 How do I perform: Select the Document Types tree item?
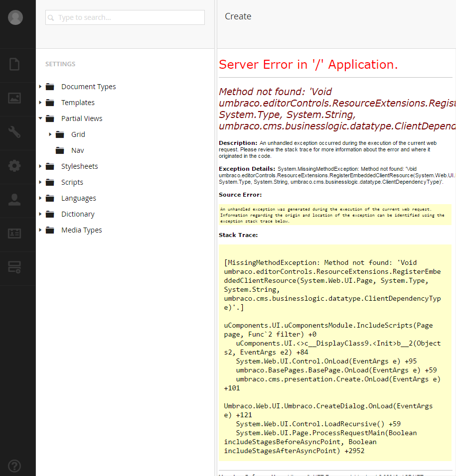click(88, 87)
